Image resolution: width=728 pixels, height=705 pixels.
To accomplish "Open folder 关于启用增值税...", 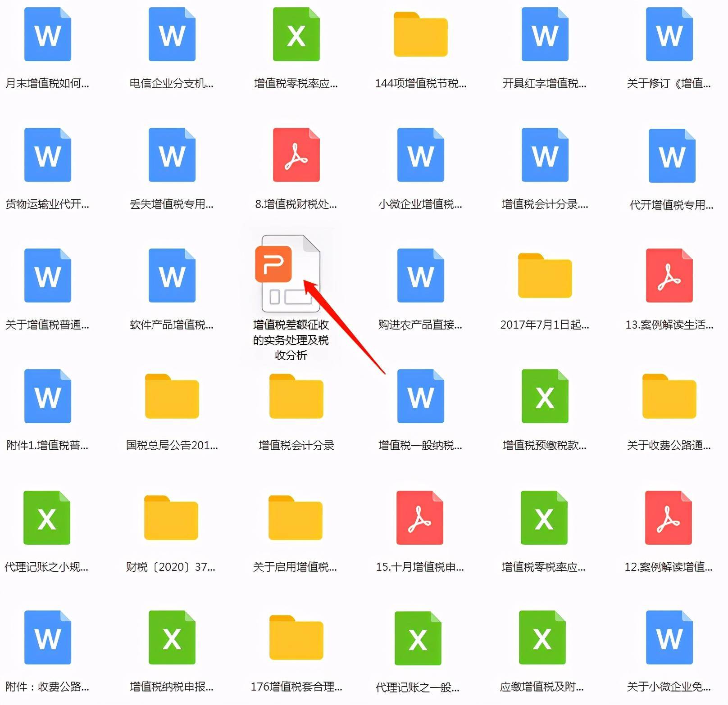I will 296,518.
